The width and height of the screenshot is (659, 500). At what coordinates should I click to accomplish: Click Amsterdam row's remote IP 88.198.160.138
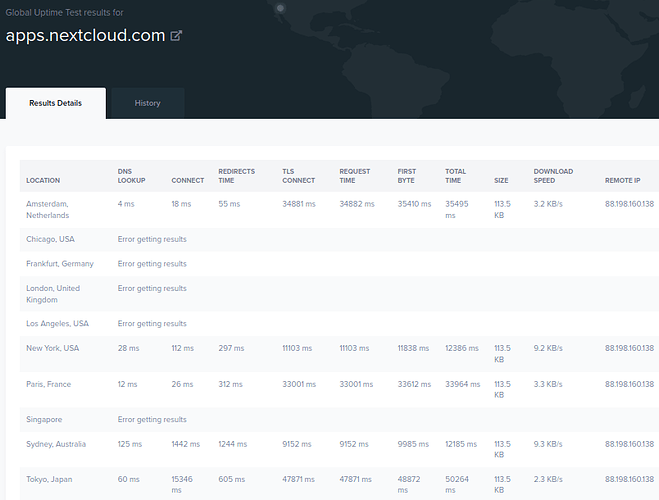630,204
